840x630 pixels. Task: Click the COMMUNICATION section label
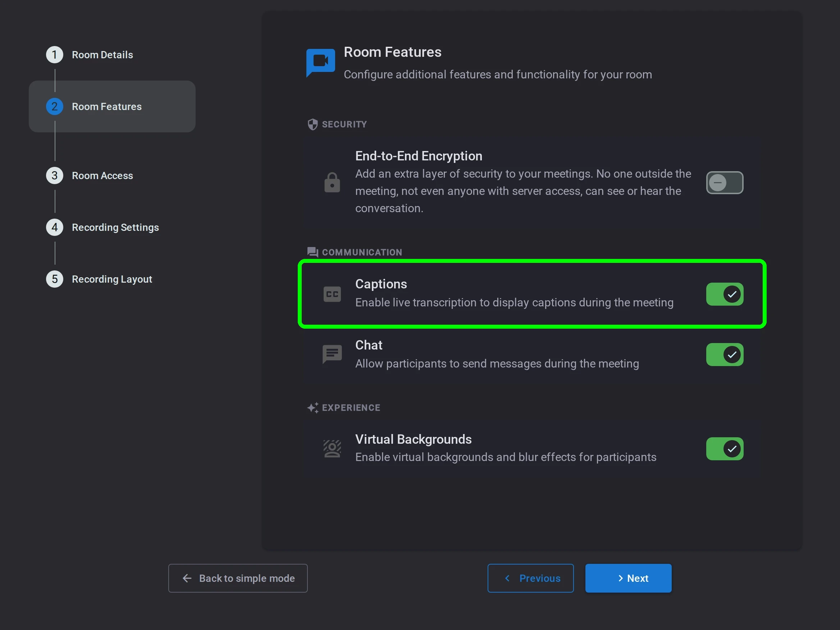(362, 252)
